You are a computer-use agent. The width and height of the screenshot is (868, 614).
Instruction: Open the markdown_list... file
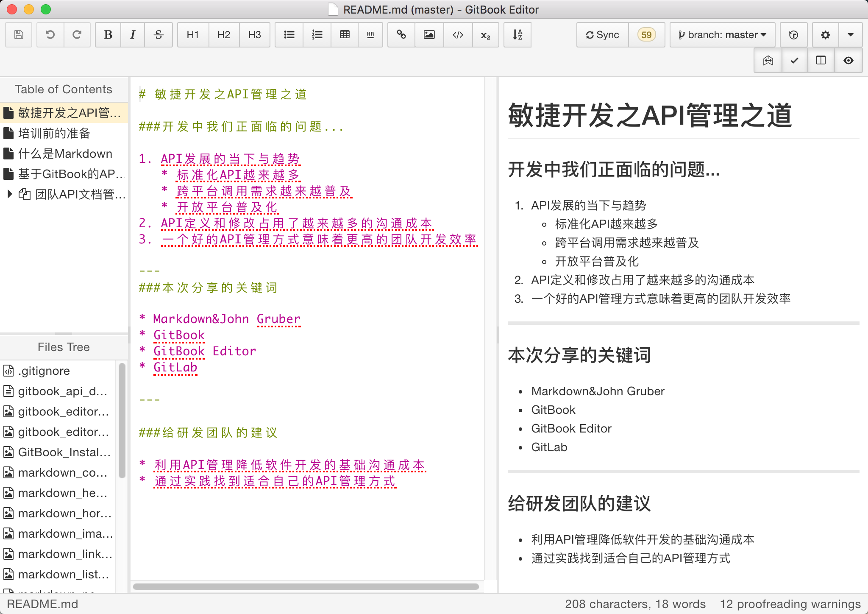[x=58, y=574]
